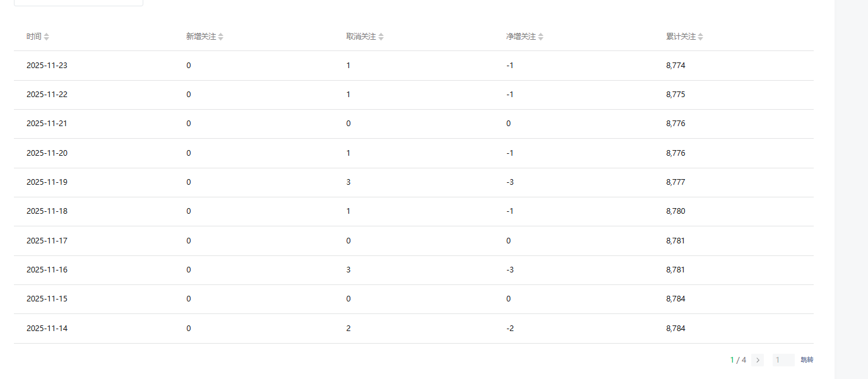
Task: Click the 累计关注 column header text
Action: pyautogui.click(x=681, y=37)
